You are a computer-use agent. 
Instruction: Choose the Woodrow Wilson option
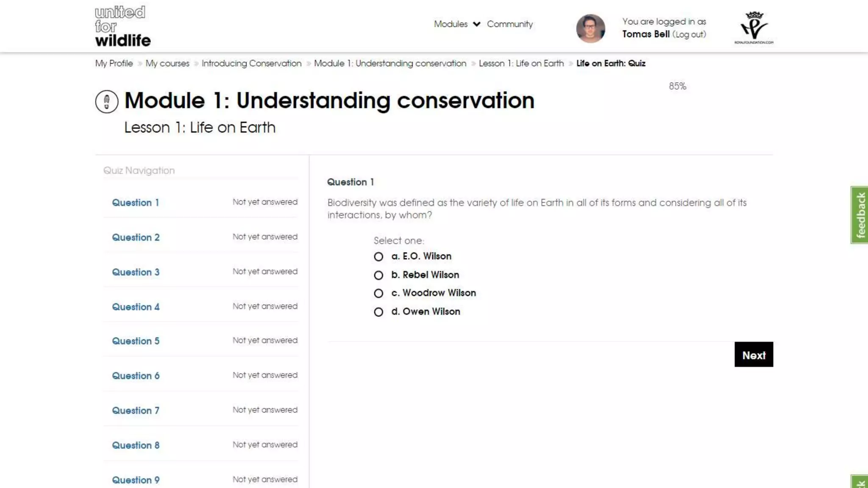378,294
